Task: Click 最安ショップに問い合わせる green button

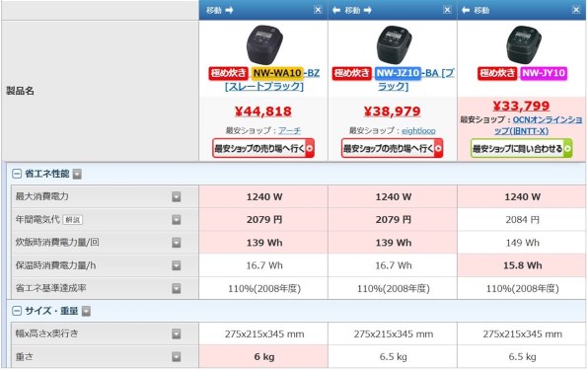Action: point(521,148)
